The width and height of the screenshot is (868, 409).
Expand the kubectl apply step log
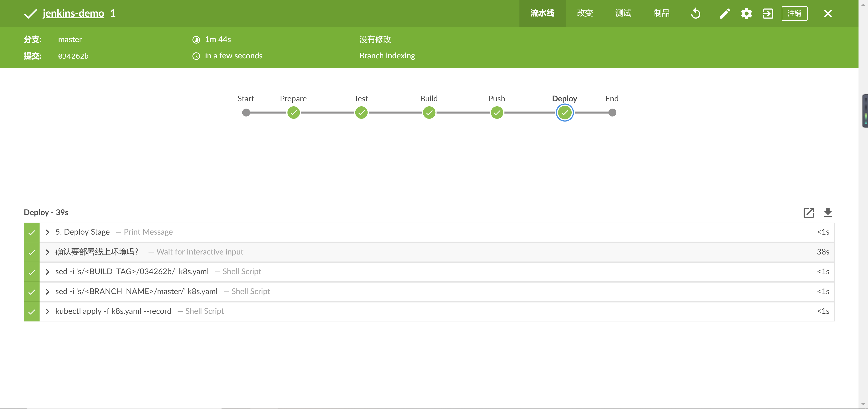click(x=47, y=311)
